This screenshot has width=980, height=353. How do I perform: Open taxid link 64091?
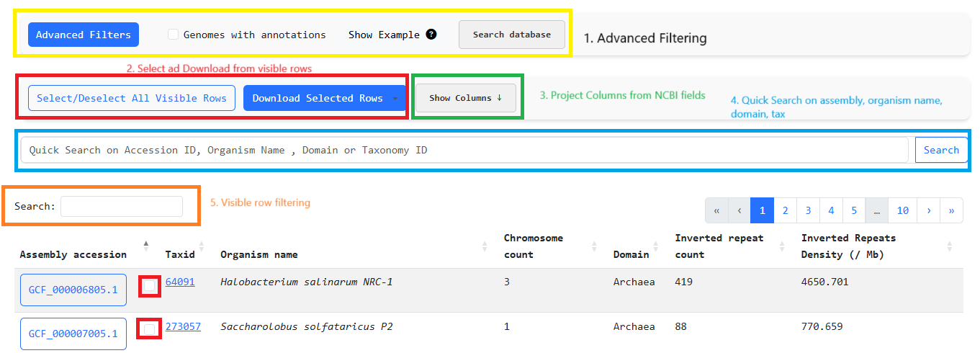[180, 282]
